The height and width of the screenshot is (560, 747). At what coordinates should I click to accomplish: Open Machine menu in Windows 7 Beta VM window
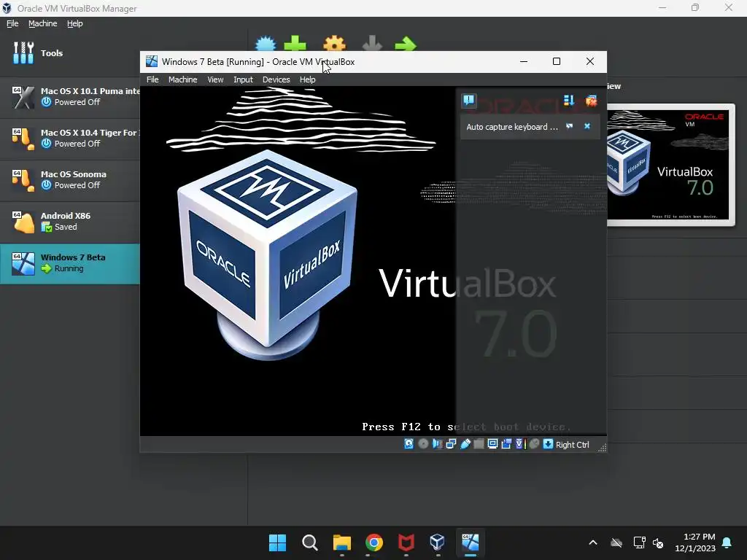pos(182,79)
